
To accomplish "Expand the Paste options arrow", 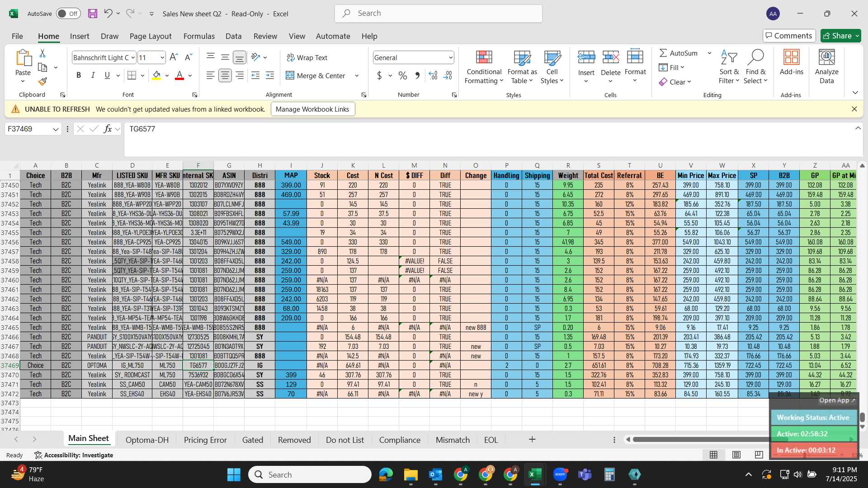I will (x=23, y=81).
